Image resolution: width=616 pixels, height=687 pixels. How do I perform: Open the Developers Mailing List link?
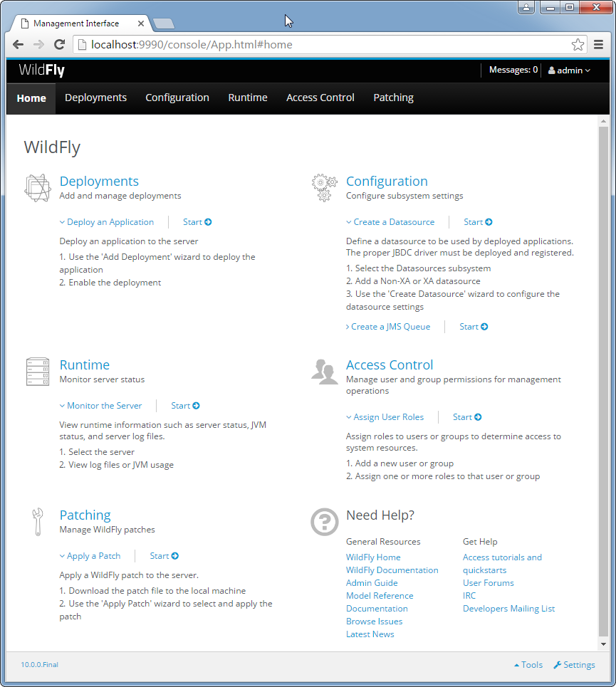(x=508, y=609)
